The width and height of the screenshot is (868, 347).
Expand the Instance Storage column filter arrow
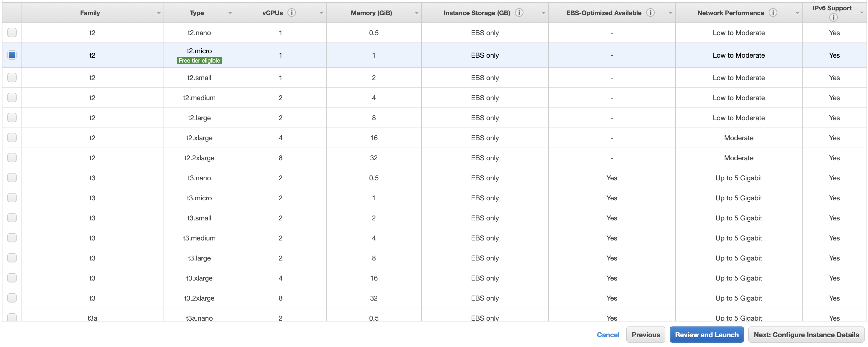(x=544, y=13)
